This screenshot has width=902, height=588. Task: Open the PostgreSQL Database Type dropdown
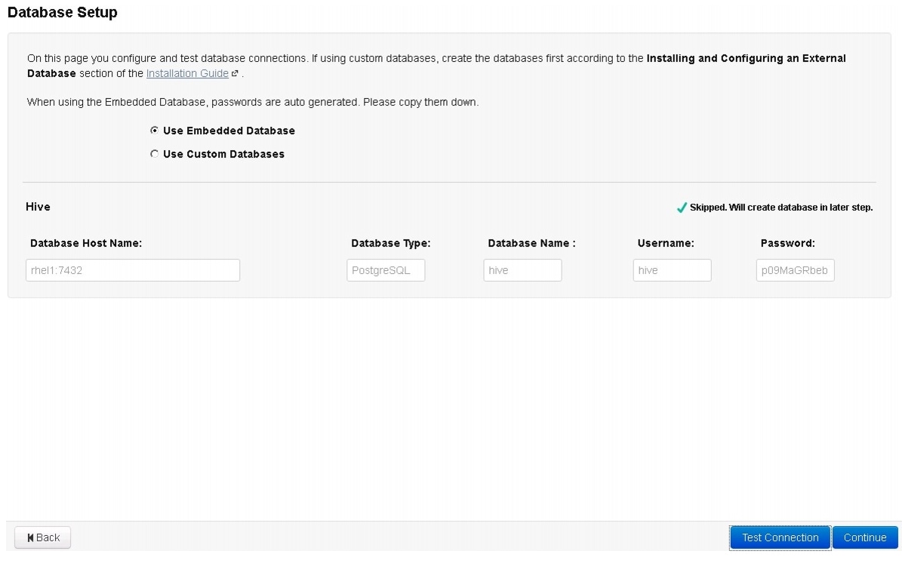pos(386,270)
